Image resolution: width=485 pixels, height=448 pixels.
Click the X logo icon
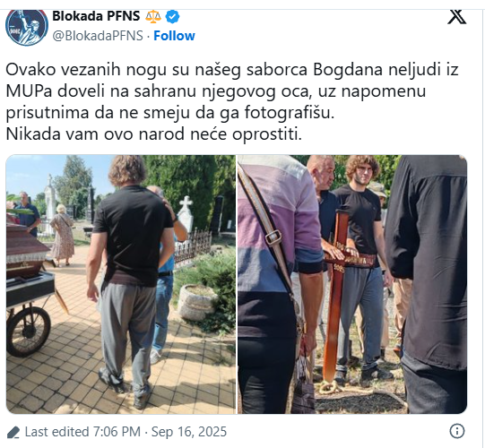[x=457, y=17]
